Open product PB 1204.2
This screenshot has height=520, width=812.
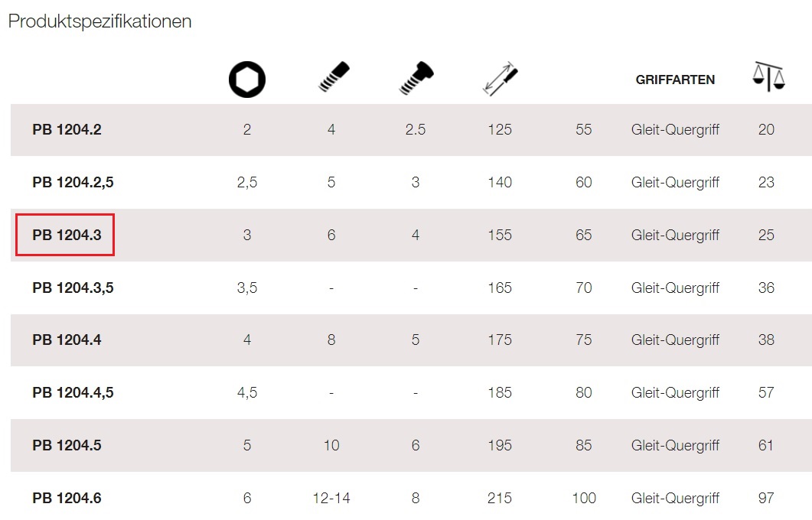(x=67, y=129)
